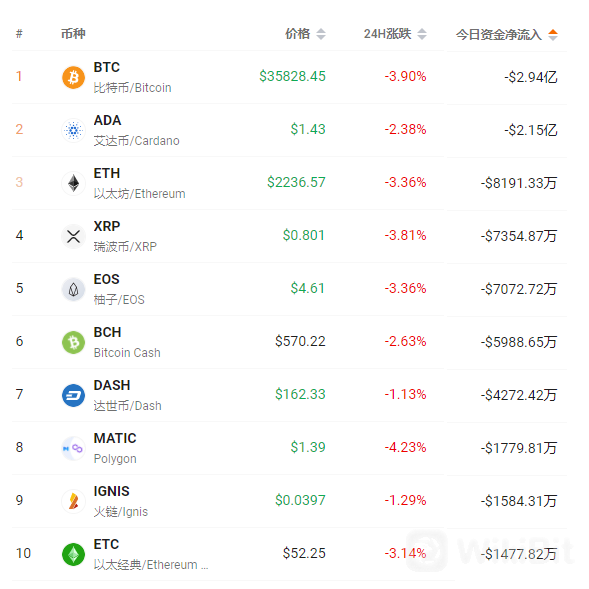589x589 pixels.
Task: Click the Ethereum Classic ETC icon
Action: point(73,554)
